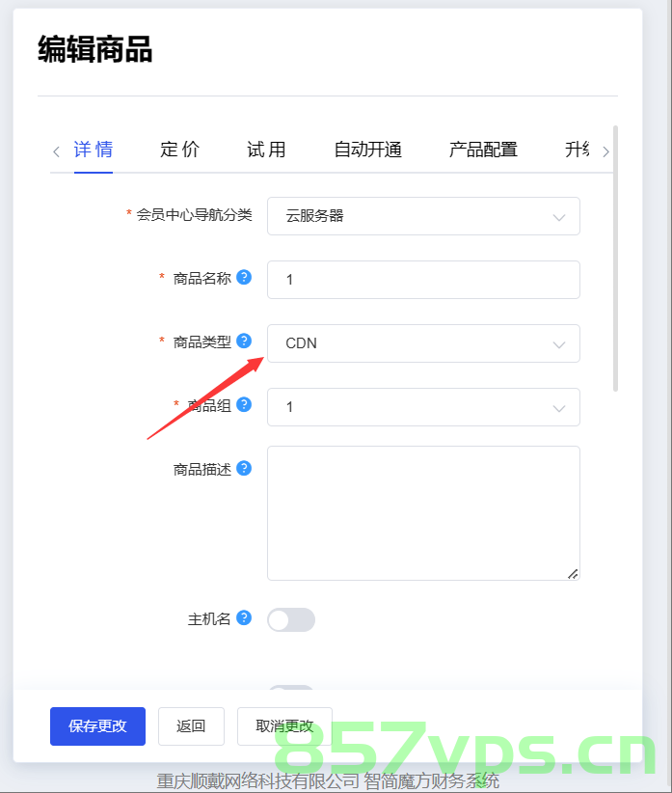This screenshot has width=672, height=793.
Task: Expand the 商品类型 CDN dropdown
Action: click(x=423, y=343)
